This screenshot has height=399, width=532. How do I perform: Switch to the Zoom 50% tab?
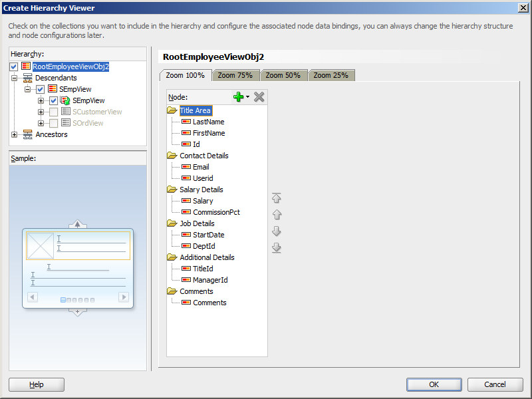(283, 75)
